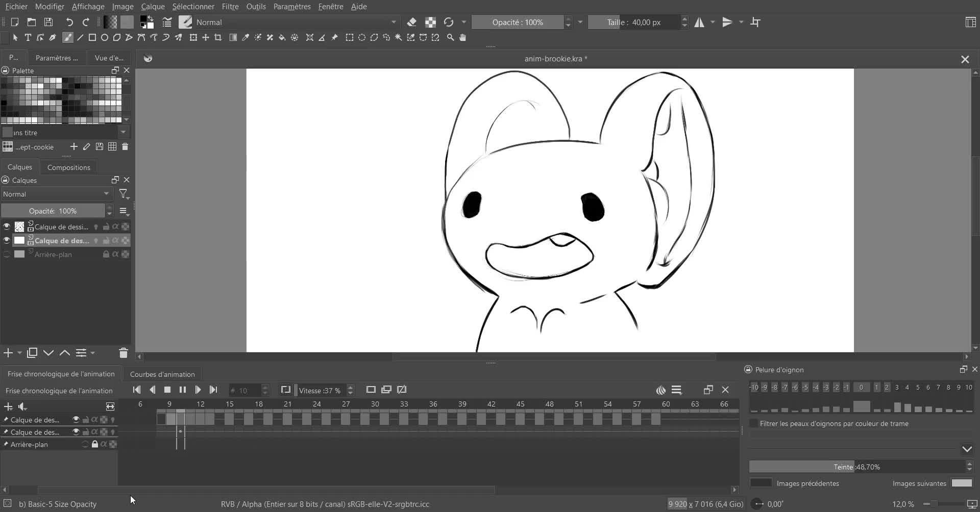Switch to the Courbes d'animation tab
Screen dimensions: 980x512
[162, 374]
